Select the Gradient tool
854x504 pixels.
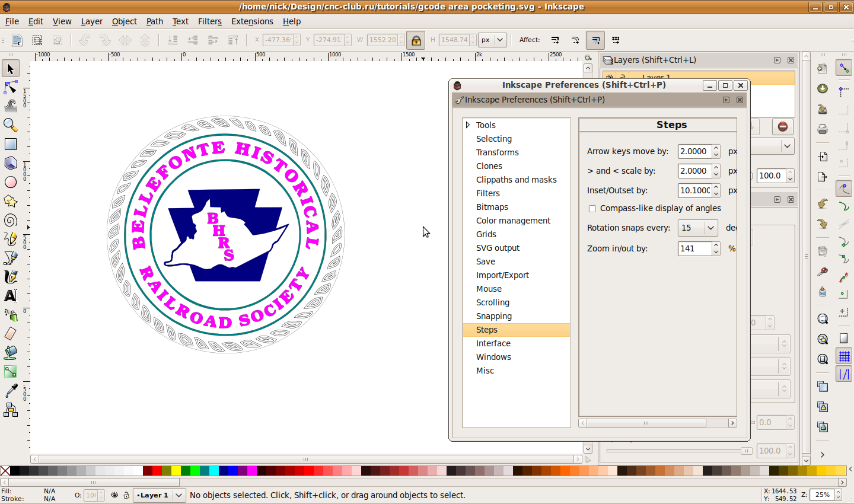tap(10, 372)
